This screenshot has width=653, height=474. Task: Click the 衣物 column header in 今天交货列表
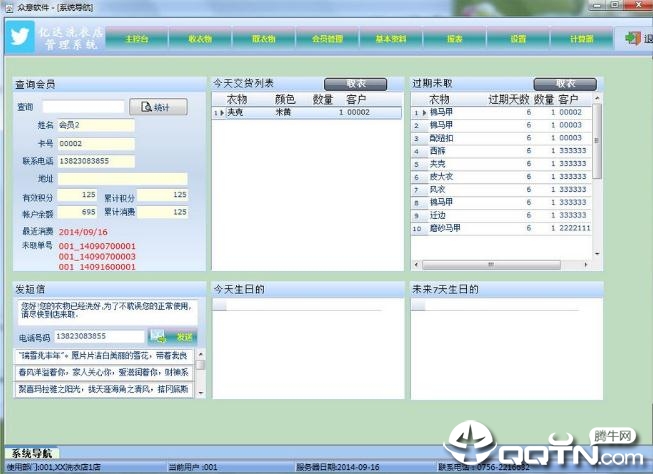(x=237, y=100)
